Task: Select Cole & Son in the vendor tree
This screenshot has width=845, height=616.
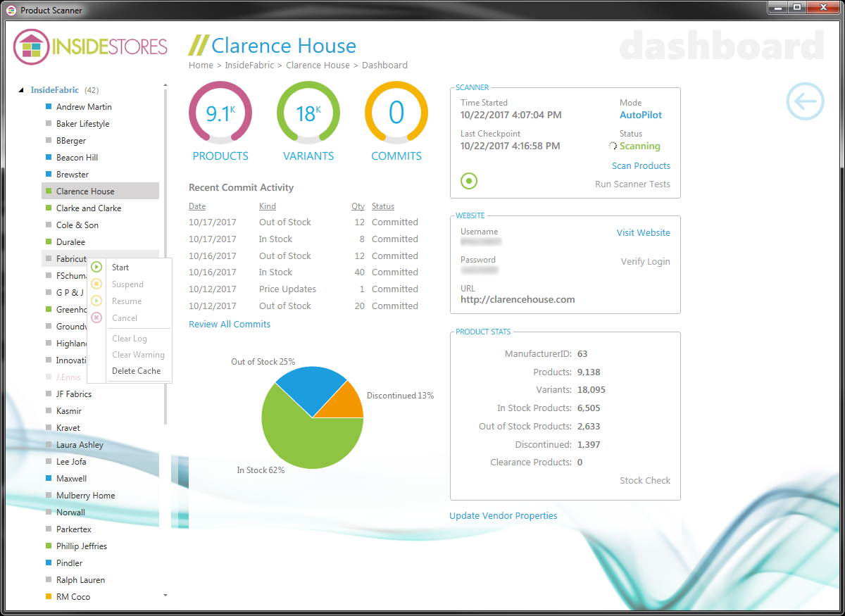Action: click(77, 225)
